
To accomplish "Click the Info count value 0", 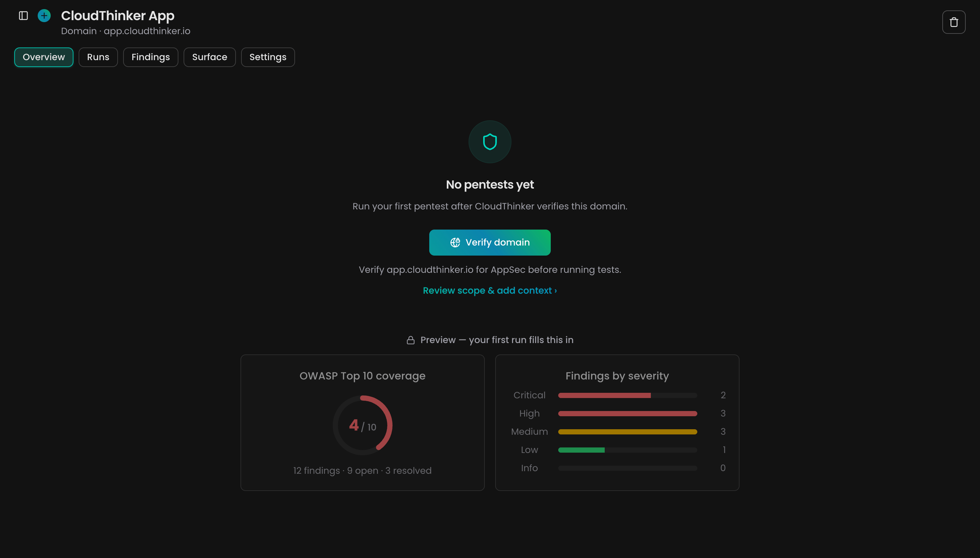I will tap(723, 468).
